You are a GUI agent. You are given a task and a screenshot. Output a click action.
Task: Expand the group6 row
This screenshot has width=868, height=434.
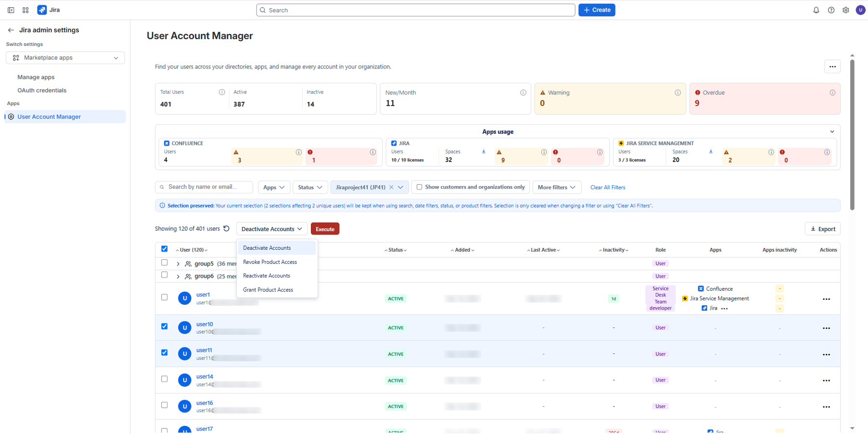click(178, 276)
